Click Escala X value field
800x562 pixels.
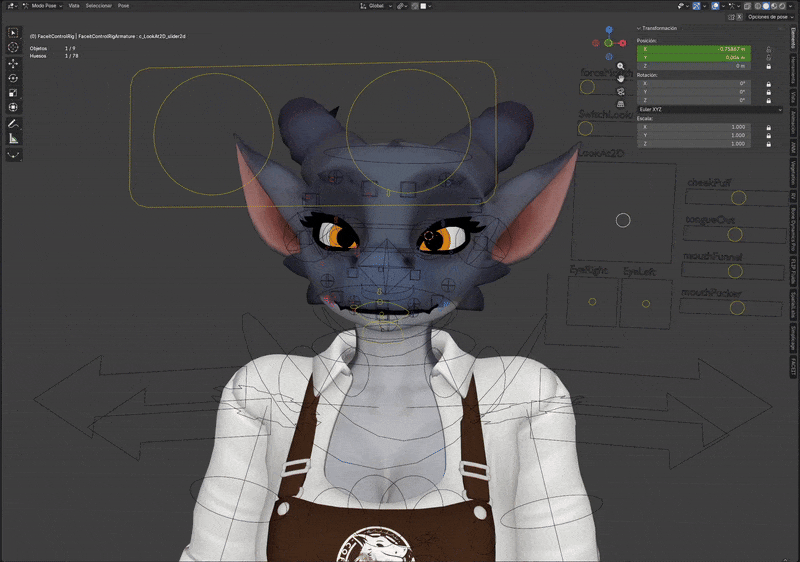click(x=693, y=127)
